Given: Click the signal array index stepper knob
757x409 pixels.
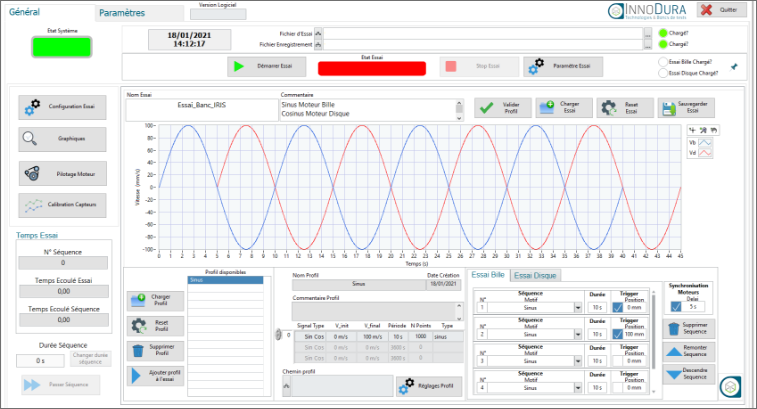Looking at the screenshot, I should click(278, 335).
